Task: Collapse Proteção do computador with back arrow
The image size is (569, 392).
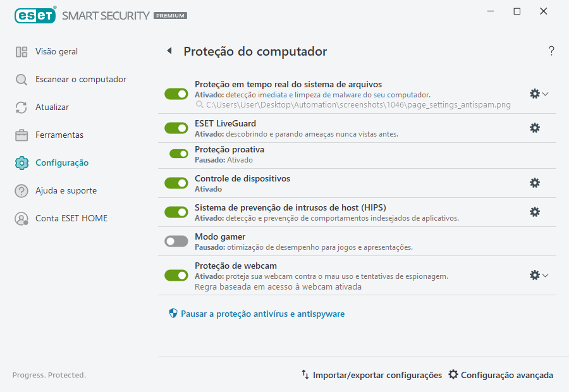Action: pos(169,51)
